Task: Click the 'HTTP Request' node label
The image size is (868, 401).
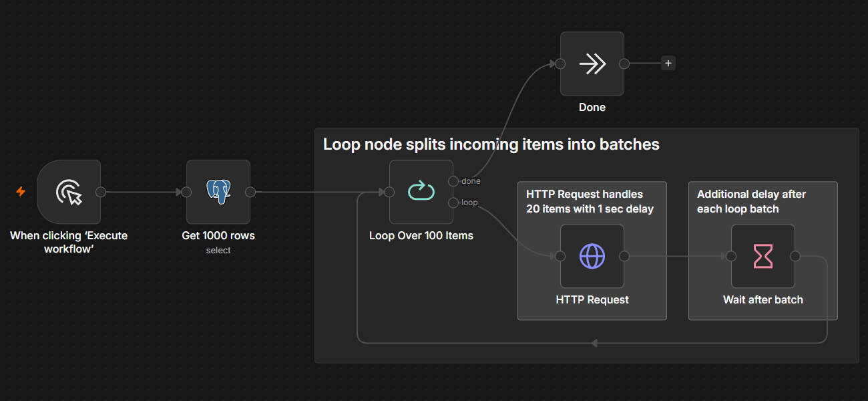Action: pyautogui.click(x=592, y=299)
